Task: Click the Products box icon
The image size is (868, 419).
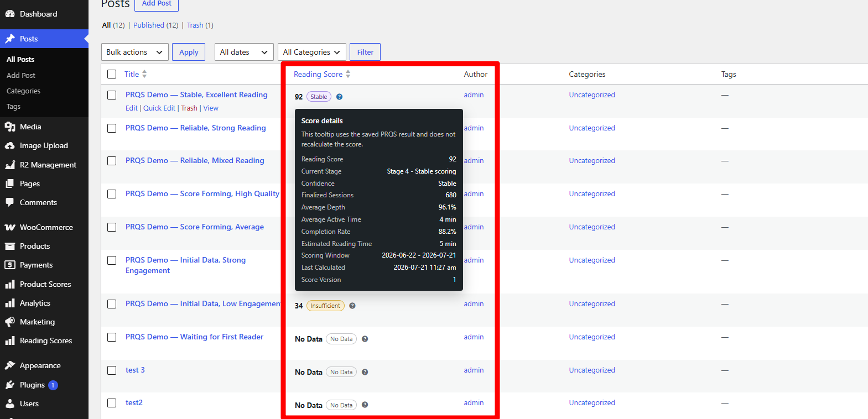Action: click(x=10, y=246)
